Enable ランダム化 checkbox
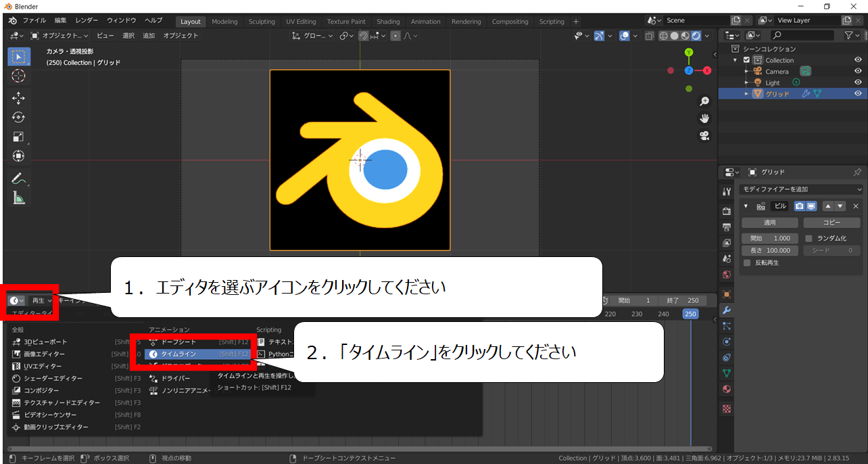 (809, 238)
